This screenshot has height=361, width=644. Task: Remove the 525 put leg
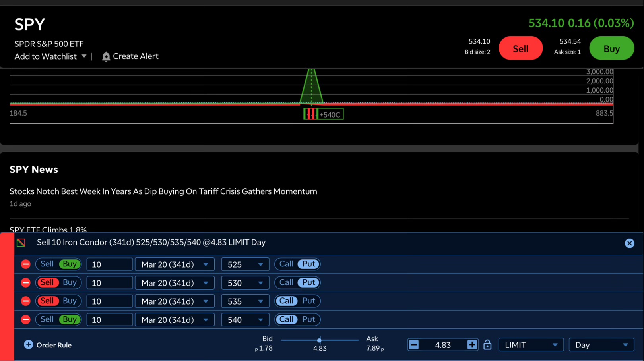pos(25,264)
